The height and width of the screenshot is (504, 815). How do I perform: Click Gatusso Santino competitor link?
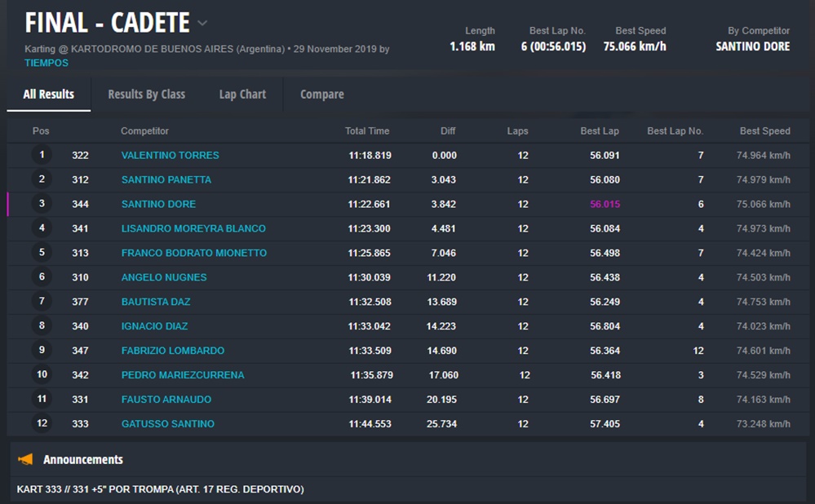[167, 424]
